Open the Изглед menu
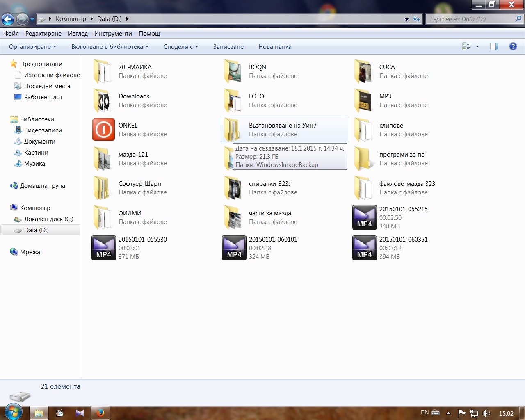The height and width of the screenshot is (420, 525). coord(78,34)
